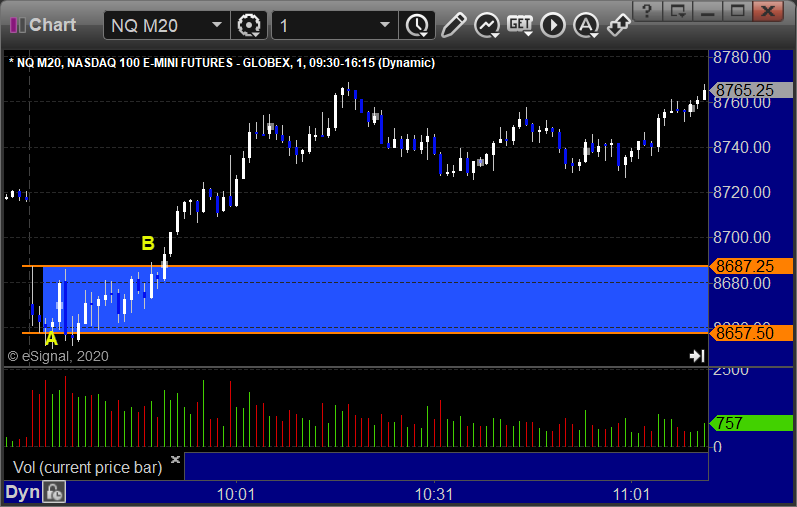Close the Vol study tab with x
Viewport: 797px width, 507px height.
pyautogui.click(x=175, y=459)
